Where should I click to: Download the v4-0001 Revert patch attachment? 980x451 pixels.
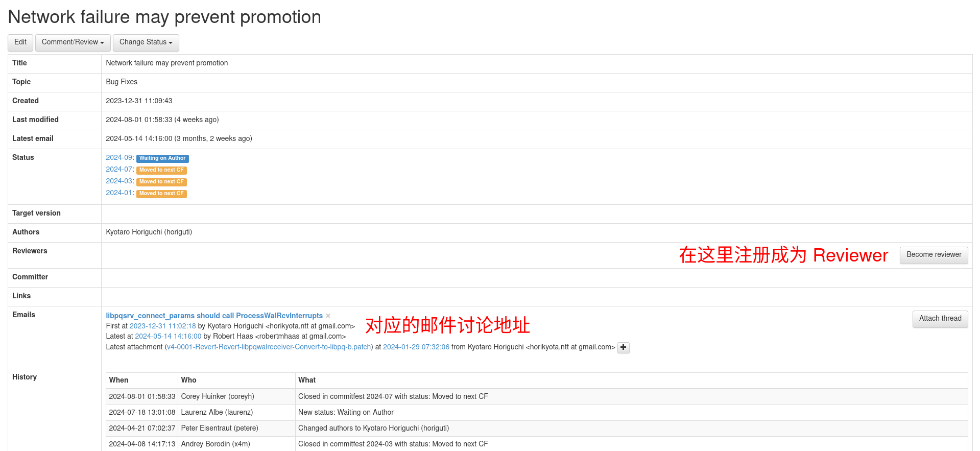point(269,347)
